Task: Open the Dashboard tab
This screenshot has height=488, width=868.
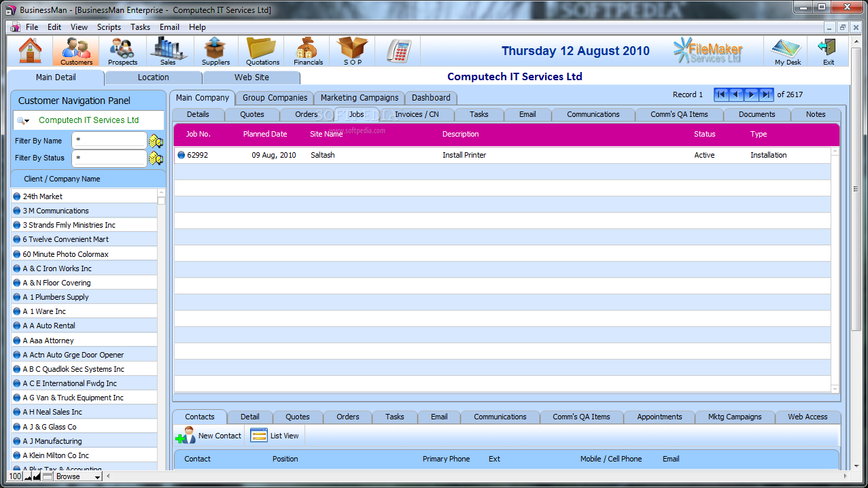Action: (x=431, y=98)
